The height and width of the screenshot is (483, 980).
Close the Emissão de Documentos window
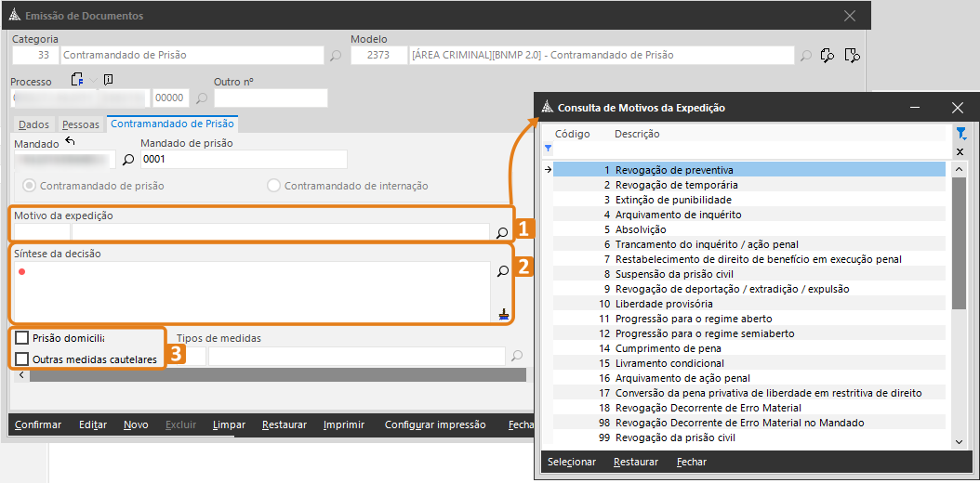850,16
